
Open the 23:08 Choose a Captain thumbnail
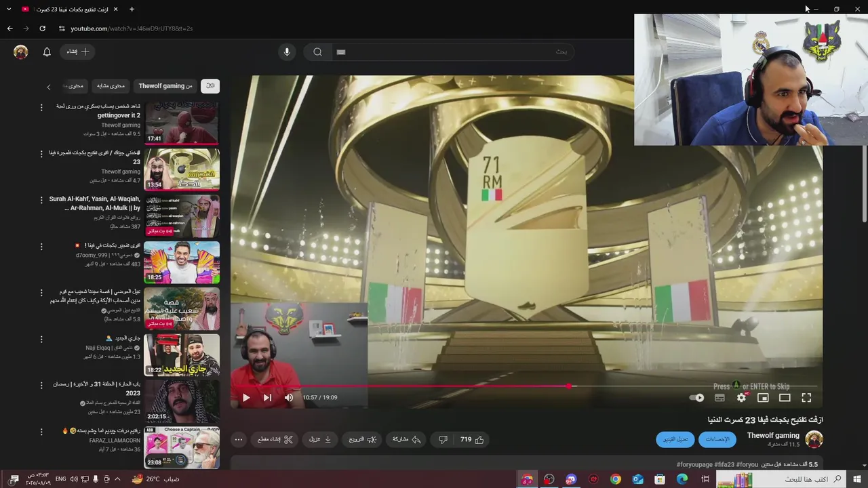(182, 447)
